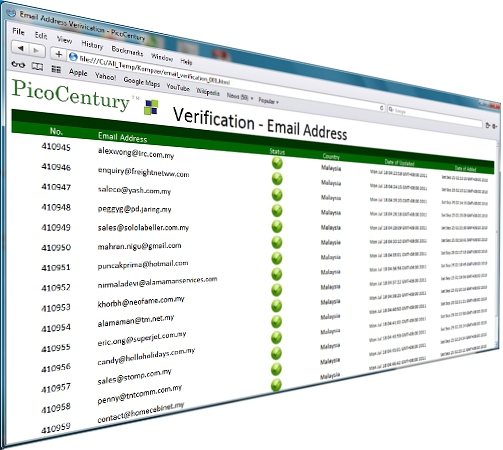Click the green check status for 410948
The image size is (503, 450).
click(277, 211)
